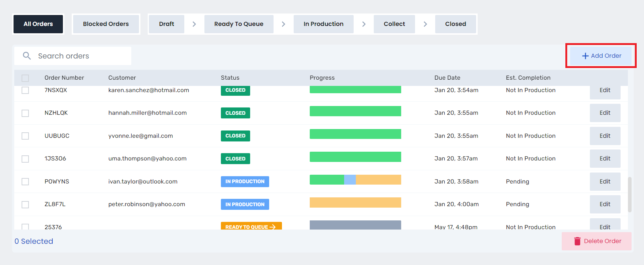Viewport: 644px width, 265px height.
Task: Toggle the select-all orders checkbox in header
Action: point(25,78)
